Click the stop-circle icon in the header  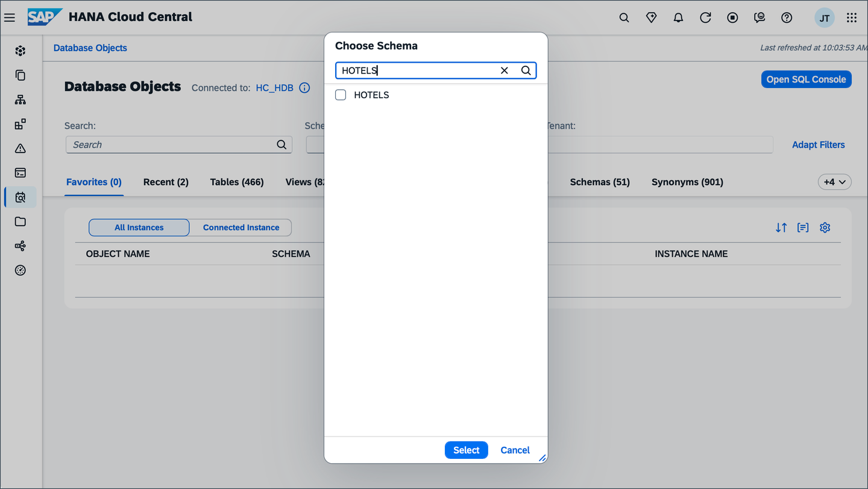coord(732,17)
